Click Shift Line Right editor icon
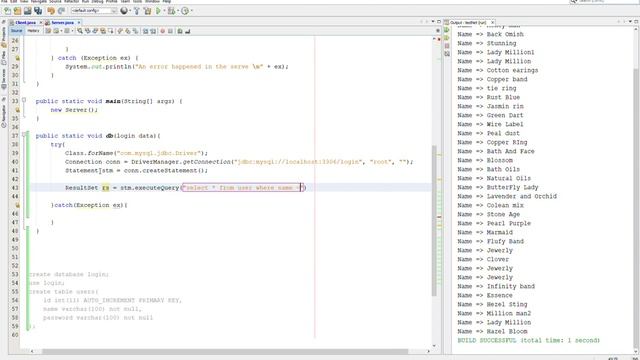The width and height of the screenshot is (640, 360). pos(153,31)
